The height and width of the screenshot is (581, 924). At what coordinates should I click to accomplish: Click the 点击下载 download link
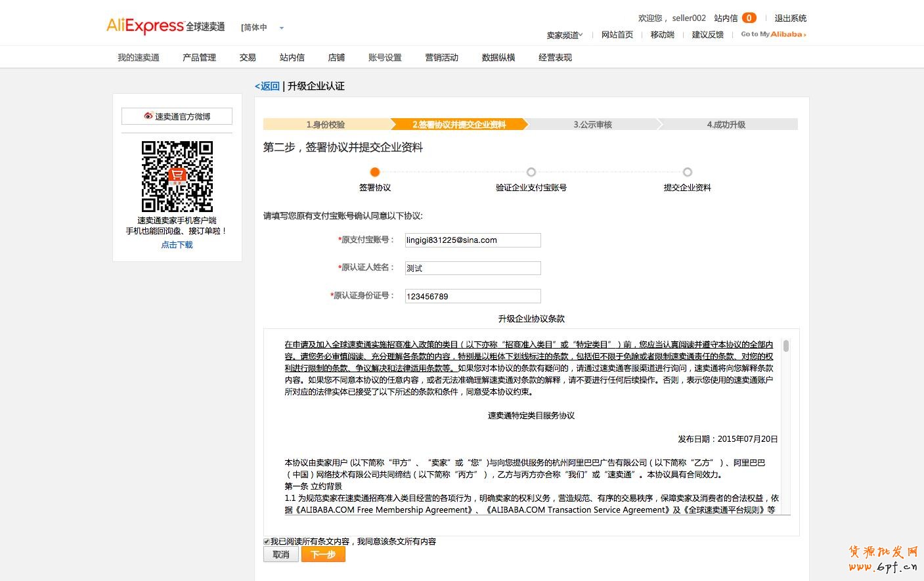(177, 245)
